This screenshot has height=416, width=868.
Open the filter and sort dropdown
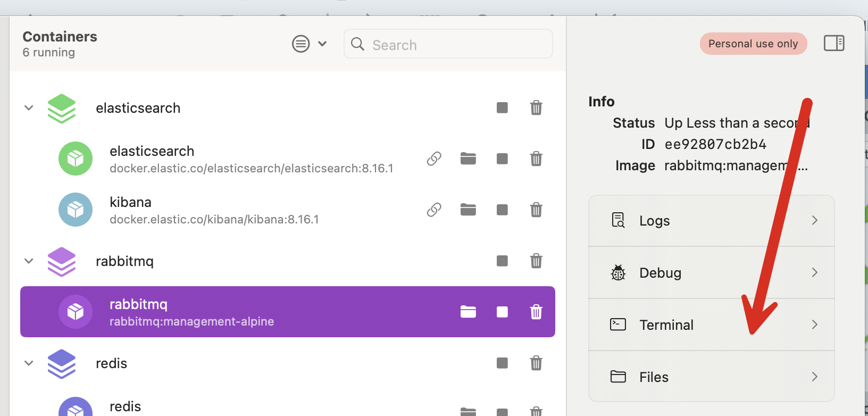tap(309, 44)
